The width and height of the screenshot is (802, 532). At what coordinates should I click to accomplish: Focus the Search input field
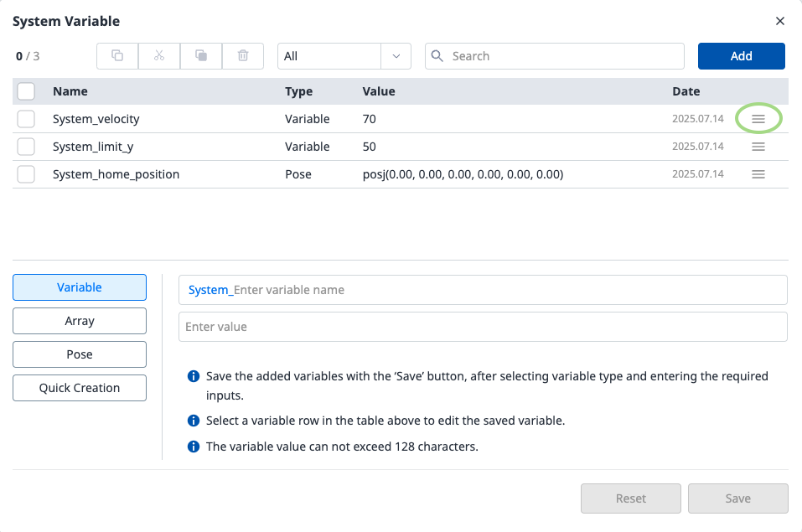coord(561,56)
